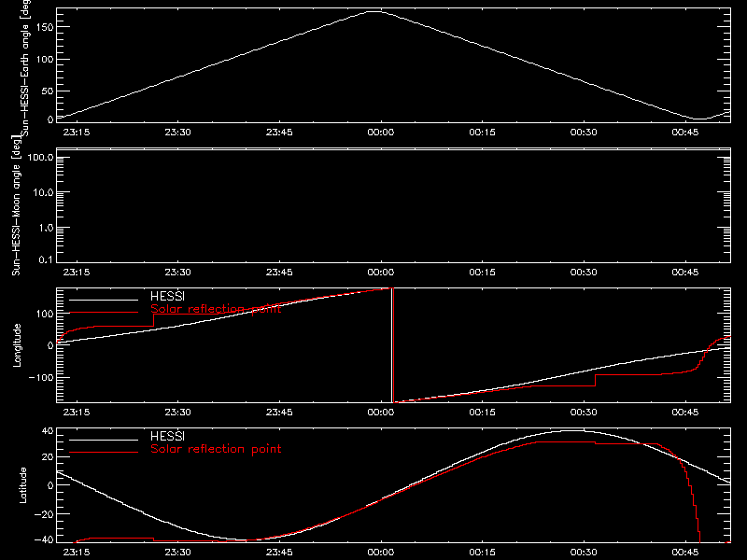Click the Latitude axis label
Screen dimensions: 747x560
click(x=22, y=485)
